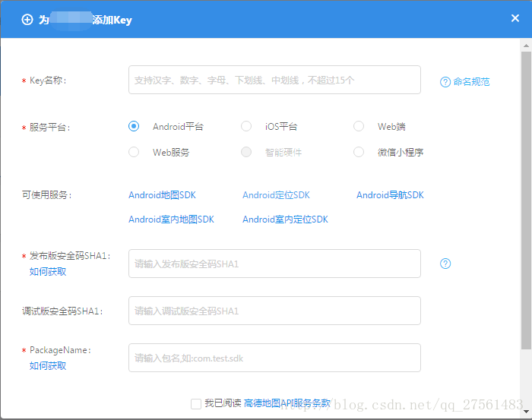Click the dialog's vertical scrollbar
The width and height of the screenshot is (532, 420).
[526, 197]
